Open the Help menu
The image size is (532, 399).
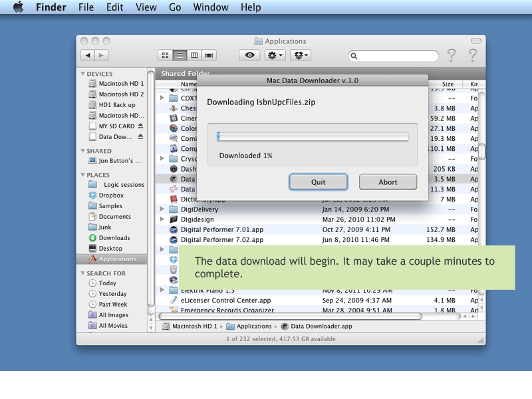point(251,7)
